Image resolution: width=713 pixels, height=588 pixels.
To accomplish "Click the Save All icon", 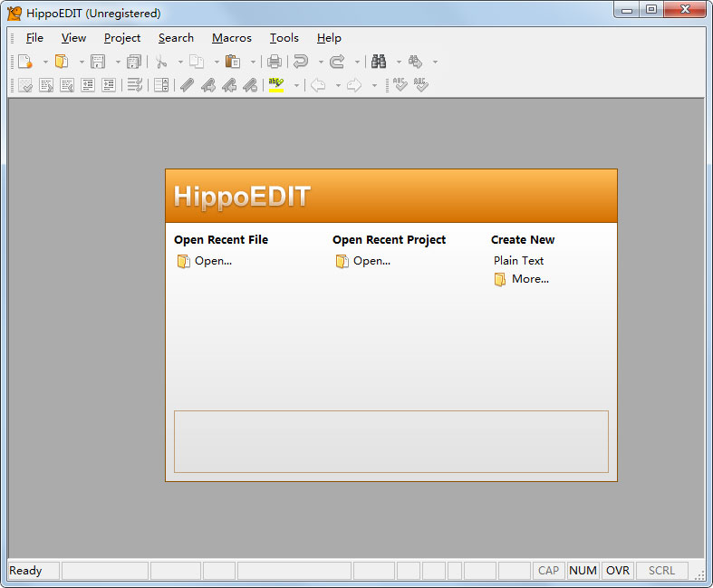I will pos(134,62).
